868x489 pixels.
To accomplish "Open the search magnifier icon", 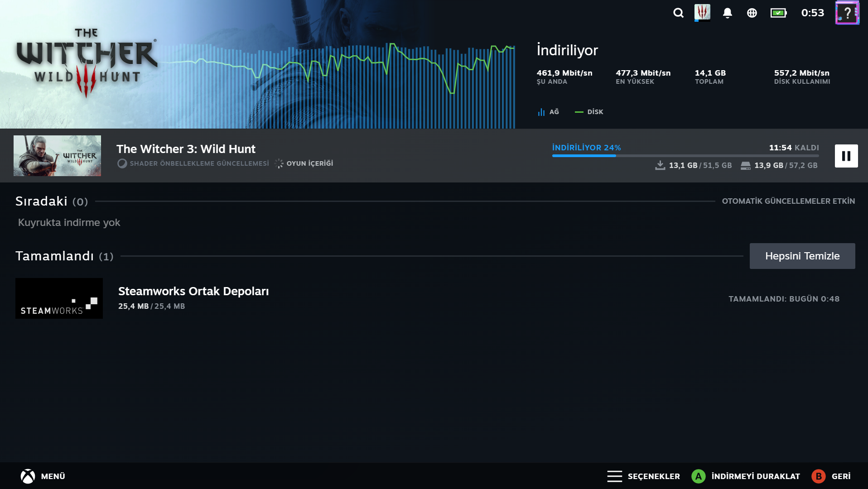I will (678, 13).
